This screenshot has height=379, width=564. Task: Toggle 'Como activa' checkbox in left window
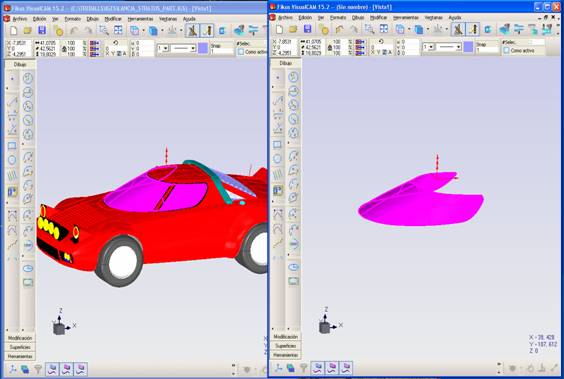(x=241, y=52)
